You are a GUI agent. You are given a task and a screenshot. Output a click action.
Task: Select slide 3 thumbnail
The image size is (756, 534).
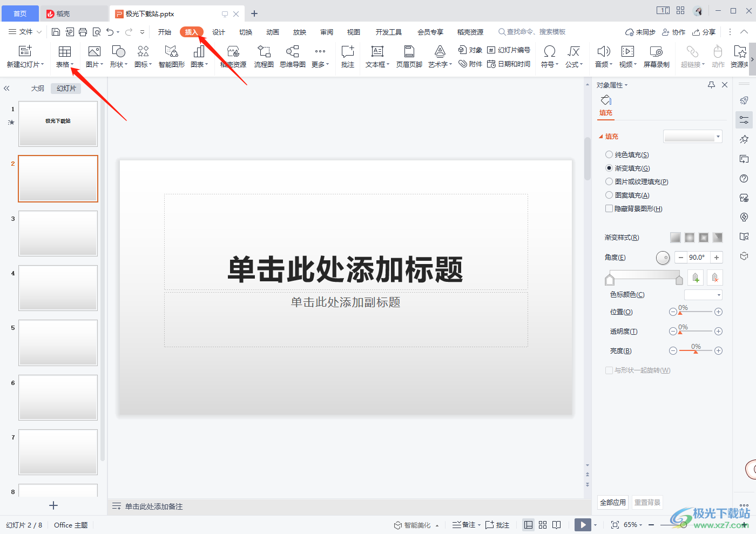(58, 233)
